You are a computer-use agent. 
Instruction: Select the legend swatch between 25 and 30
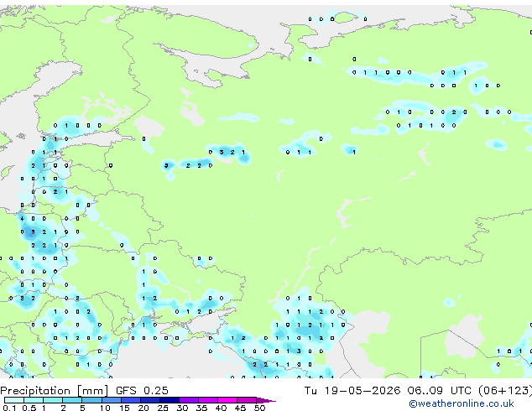coord(170,400)
